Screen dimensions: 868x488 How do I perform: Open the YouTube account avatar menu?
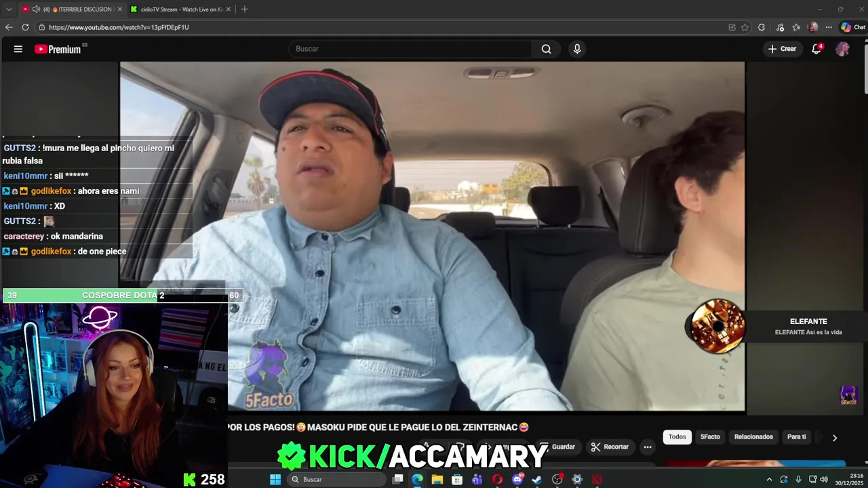[x=842, y=49]
